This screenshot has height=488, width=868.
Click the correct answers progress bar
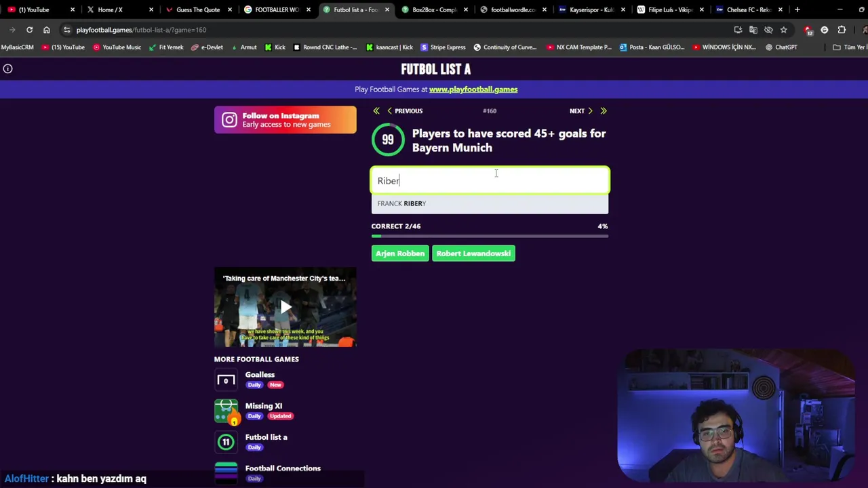(x=490, y=236)
